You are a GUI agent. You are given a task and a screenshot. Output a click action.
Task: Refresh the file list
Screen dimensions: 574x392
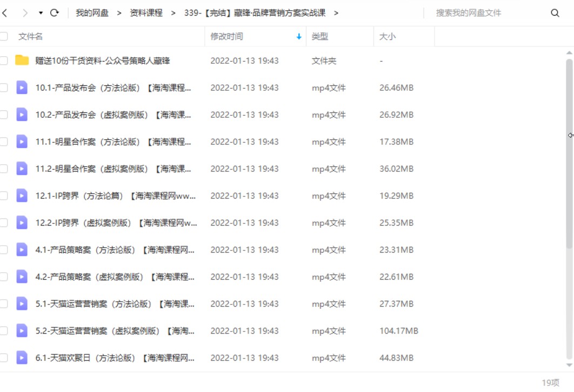coord(55,13)
